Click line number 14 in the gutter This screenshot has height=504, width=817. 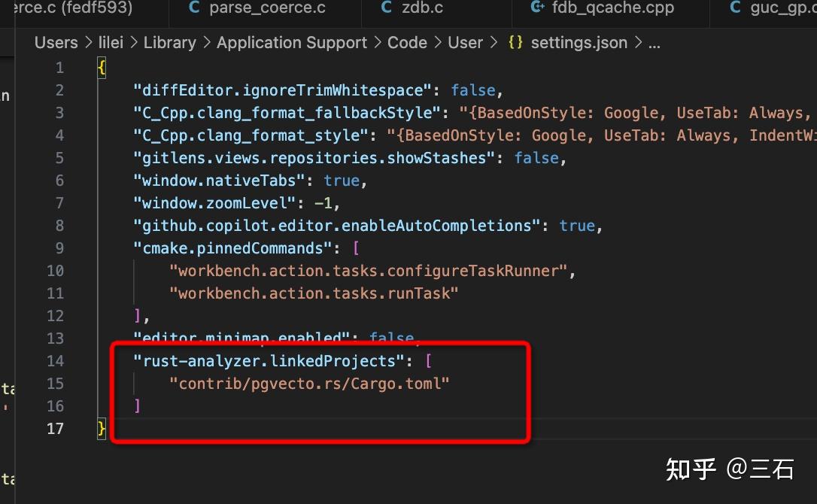click(55, 361)
